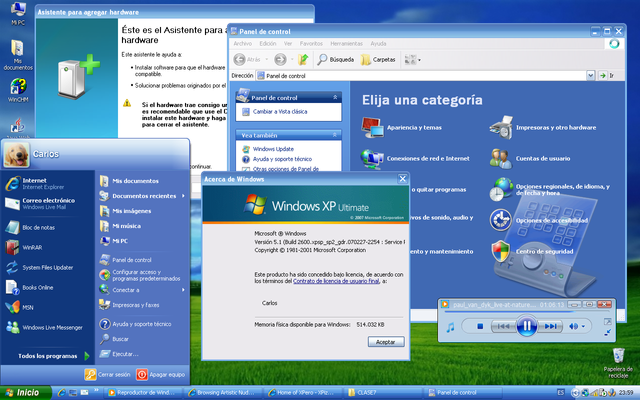This screenshot has height=400, width=640.
Task: Switch to CLASE7 taskbar button
Action: click(x=382, y=393)
